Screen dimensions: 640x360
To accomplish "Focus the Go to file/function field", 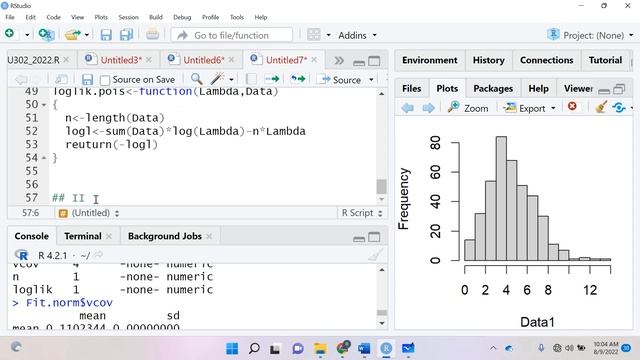I will pyautogui.click(x=232, y=36).
